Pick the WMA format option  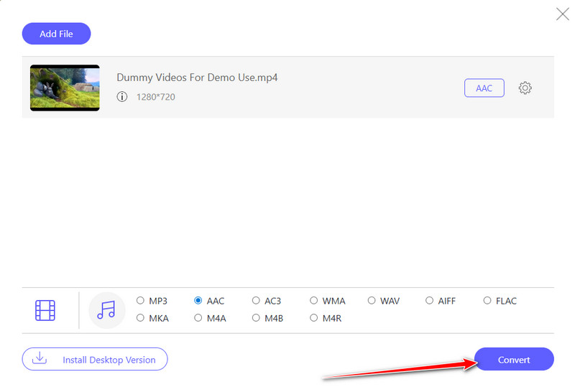[x=314, y=301]
